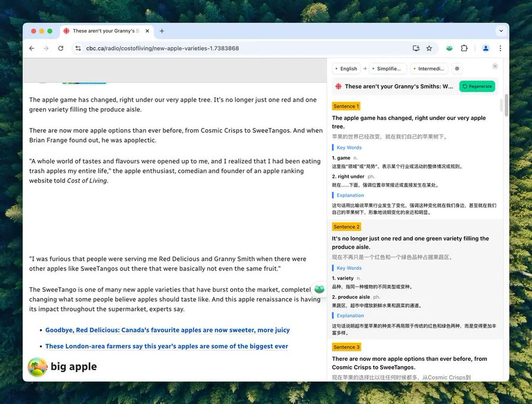
Task: Click 'It's no longer just one red' in panel
Action: pyautogui.click(x=410, y=243)
